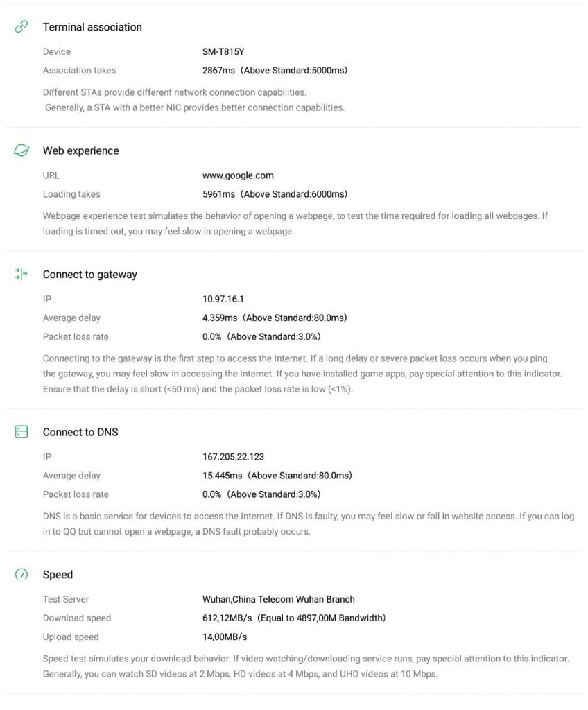588x710 pixels.
Task: Select the 5961ms loading time value
Action: coord(218,194)
